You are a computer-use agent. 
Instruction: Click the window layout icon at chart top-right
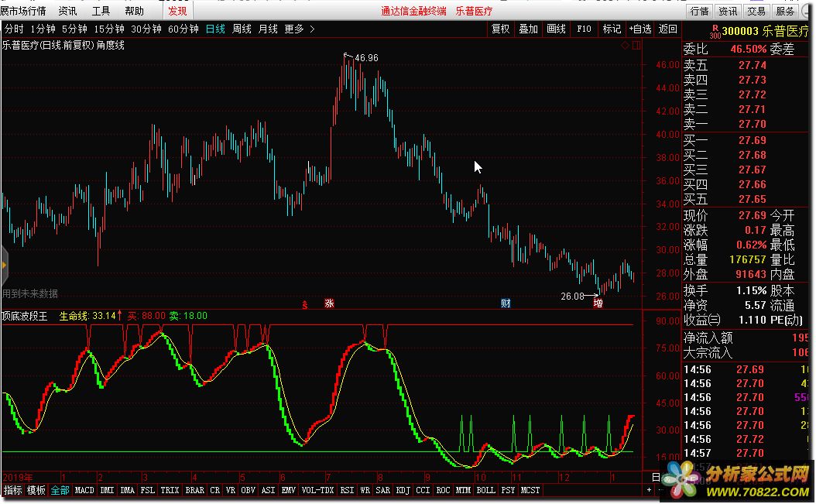(x=636, y=46)
